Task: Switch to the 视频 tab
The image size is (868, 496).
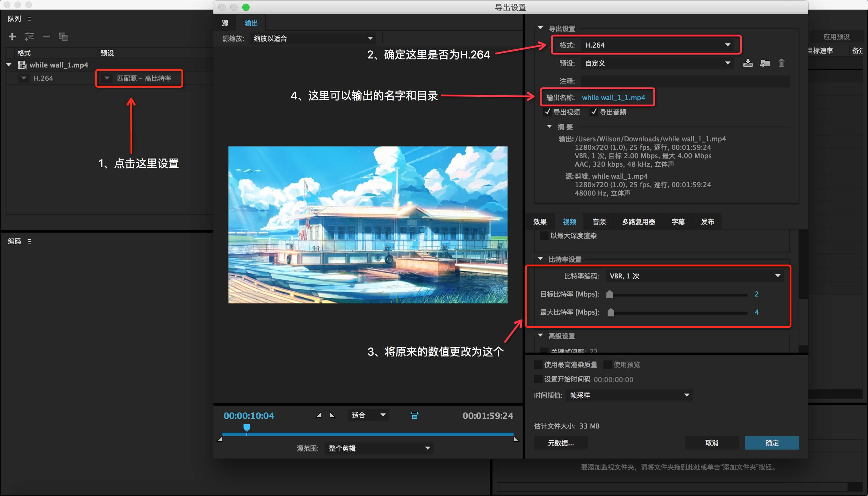Action: 569,222
